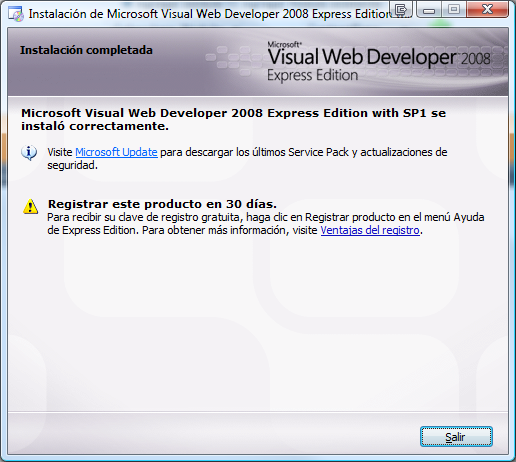Click the maximize button in the title bar
Viewport: 516px width, 462px height.
click(454, 9)
